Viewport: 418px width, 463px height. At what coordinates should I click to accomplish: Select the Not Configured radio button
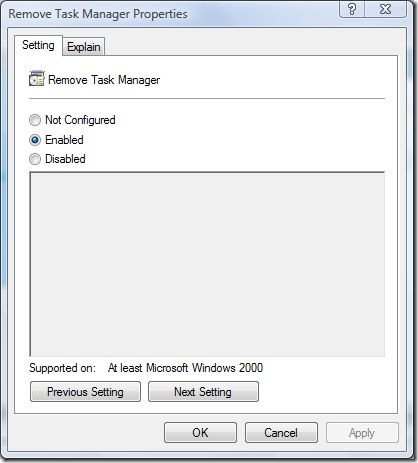coord(35,120)
